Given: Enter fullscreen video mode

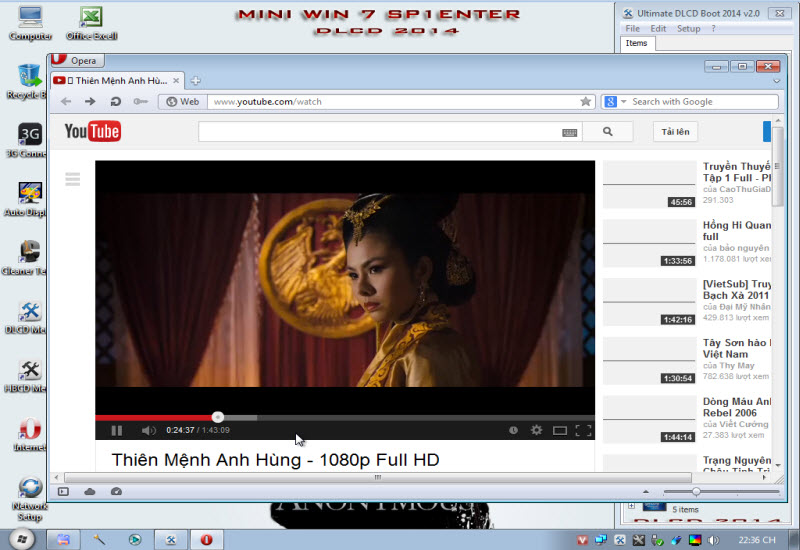Looking at the screenshot, I should pos(583,431).
